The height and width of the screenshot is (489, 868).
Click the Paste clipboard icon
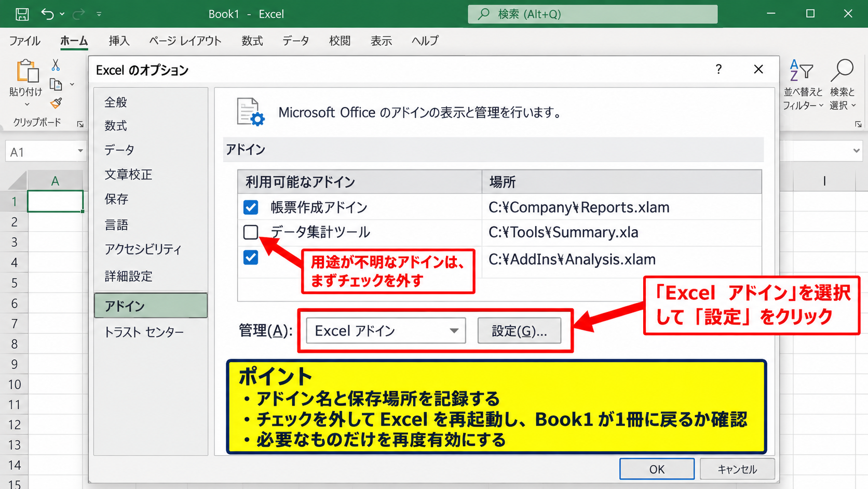(28, 71)
